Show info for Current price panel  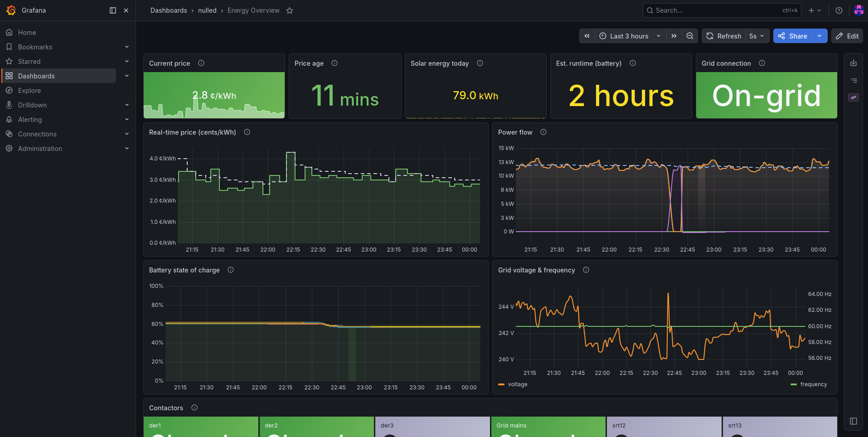[201, 63]
